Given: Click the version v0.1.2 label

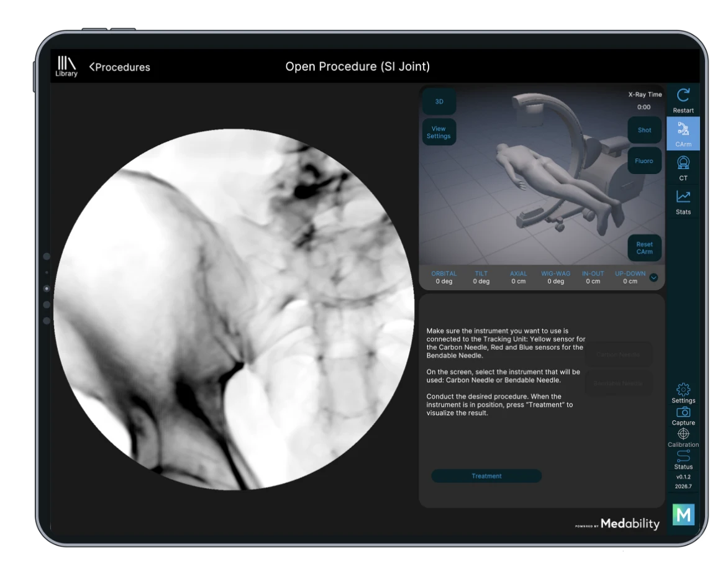Looking at the screenshot, I should click(683, 477).
